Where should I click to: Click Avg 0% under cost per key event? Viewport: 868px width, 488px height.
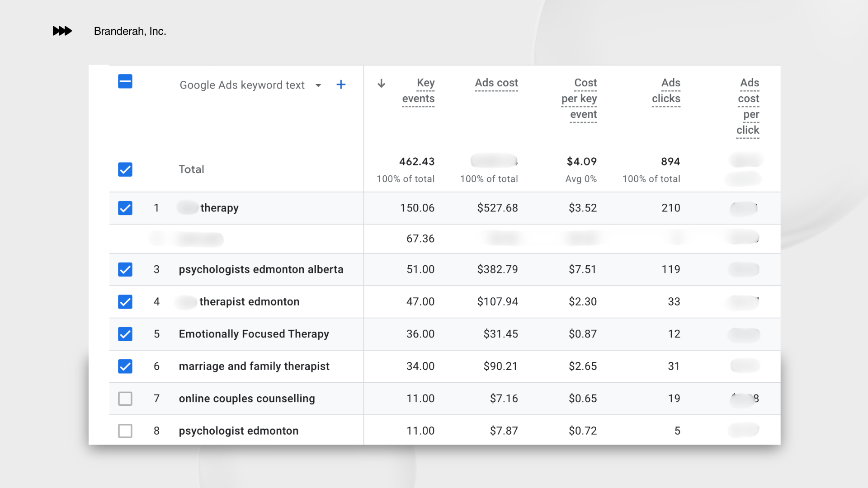pos(581,179)
